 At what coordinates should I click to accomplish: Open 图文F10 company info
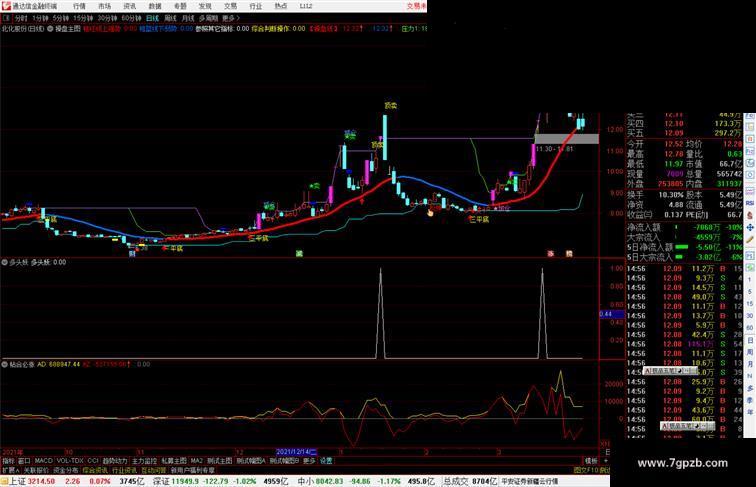point(586,470)
